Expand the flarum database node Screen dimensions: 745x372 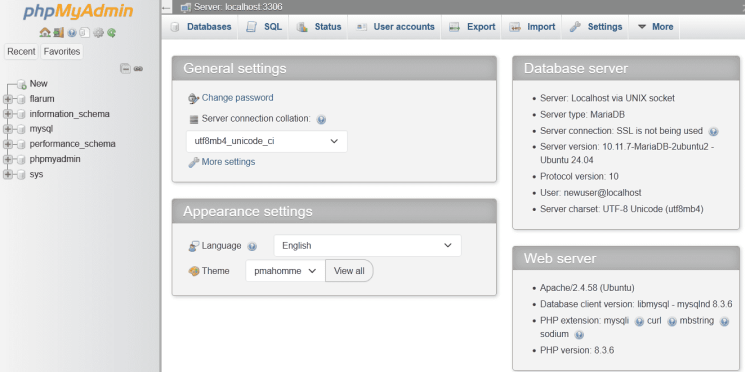point(8,99)
